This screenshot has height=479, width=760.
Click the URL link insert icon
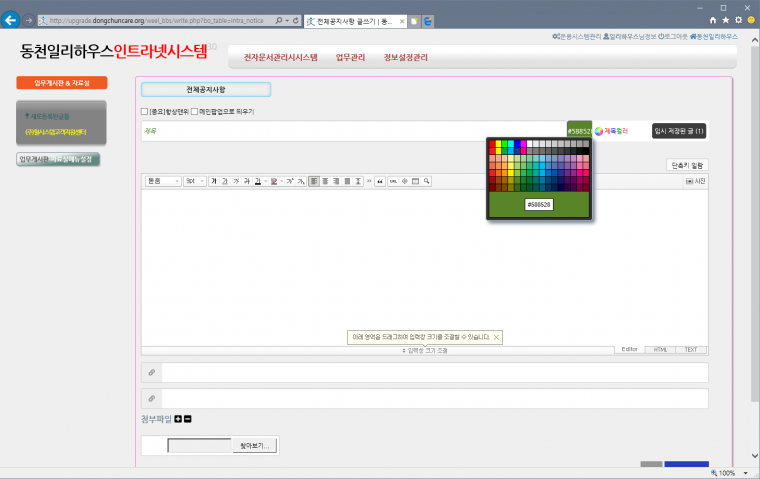click(392, 181)
